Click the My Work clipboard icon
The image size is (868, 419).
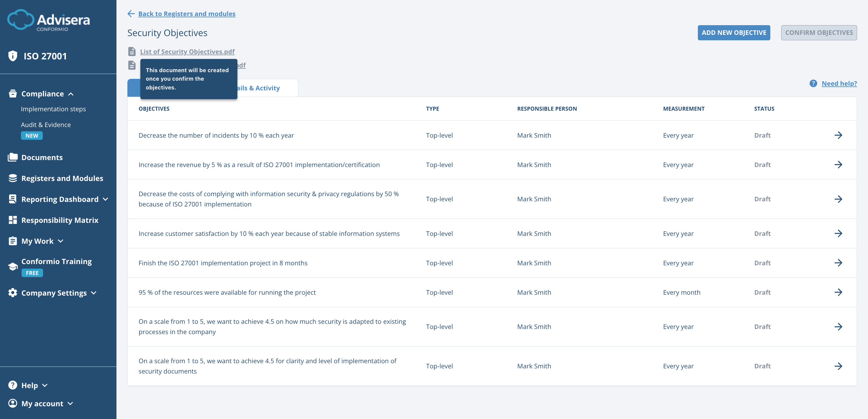pyautogui.click(x=12, y=241)
